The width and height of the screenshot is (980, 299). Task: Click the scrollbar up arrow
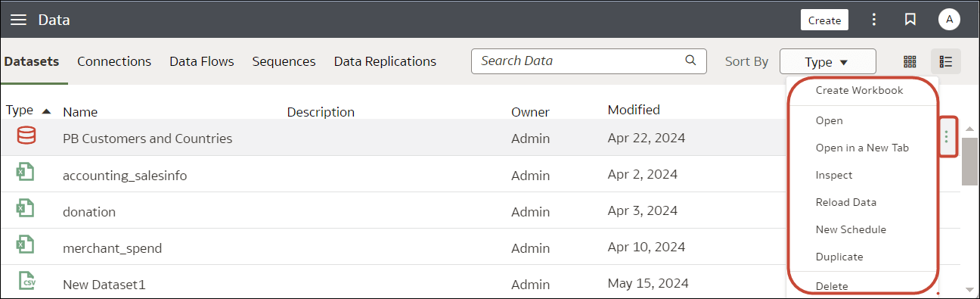(x=969, y=128)
